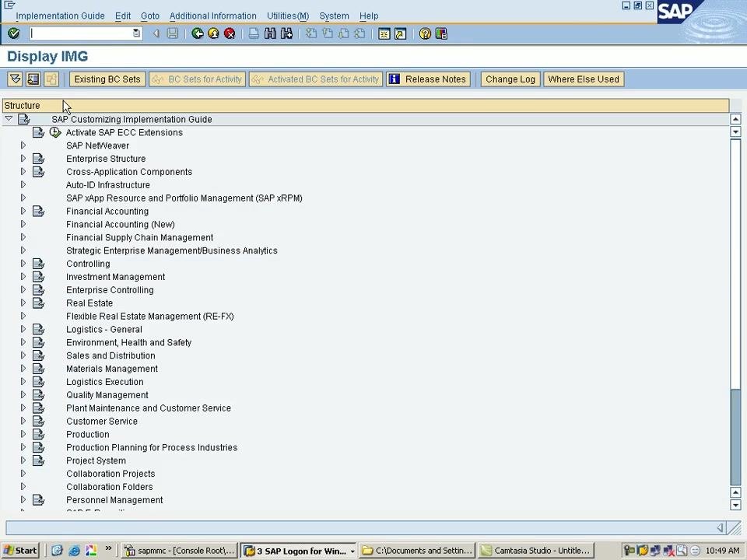747x560 pixels.
Task: Expand the Project System node
Action: click(23, 460)
